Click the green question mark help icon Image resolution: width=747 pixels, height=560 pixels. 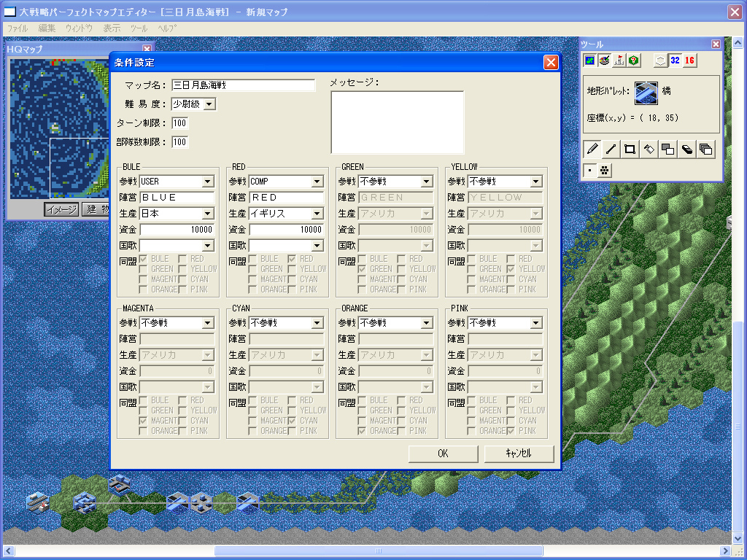click(x=634, y=61)
